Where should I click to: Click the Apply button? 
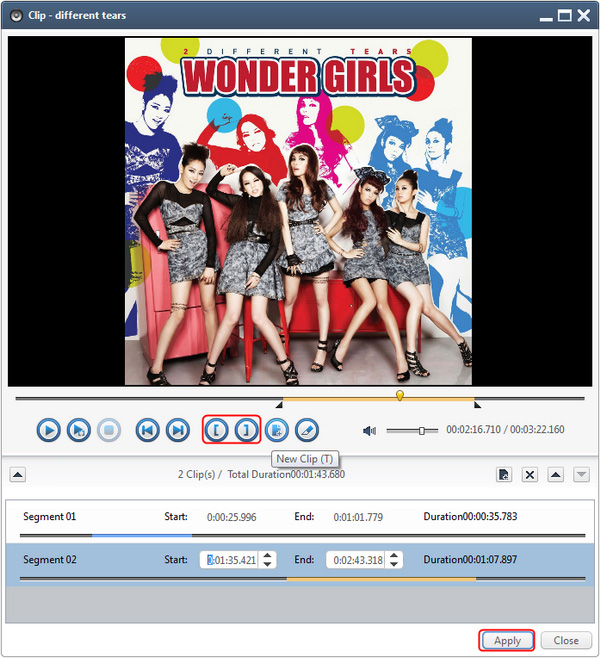pos(507,640)
